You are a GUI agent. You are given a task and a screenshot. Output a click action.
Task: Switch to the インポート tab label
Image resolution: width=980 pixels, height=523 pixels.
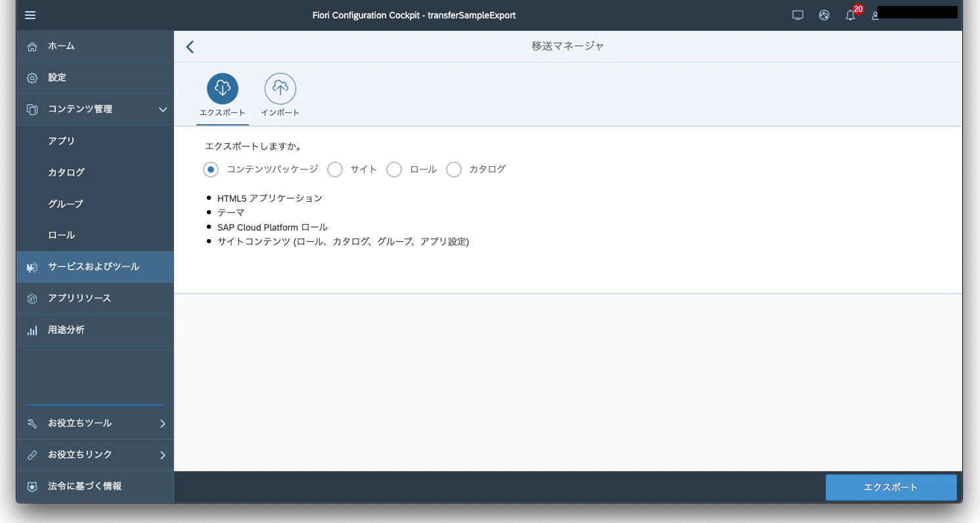click(x=280, y=113)
